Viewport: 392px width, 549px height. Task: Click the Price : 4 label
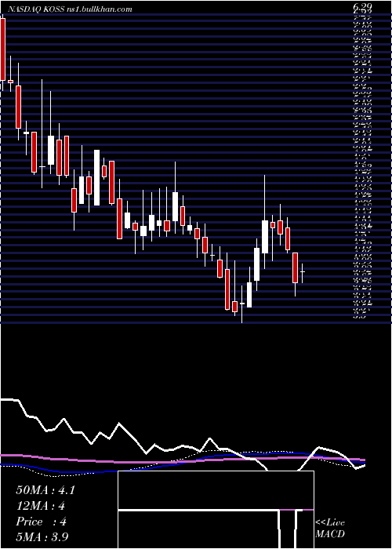[42, 522]
